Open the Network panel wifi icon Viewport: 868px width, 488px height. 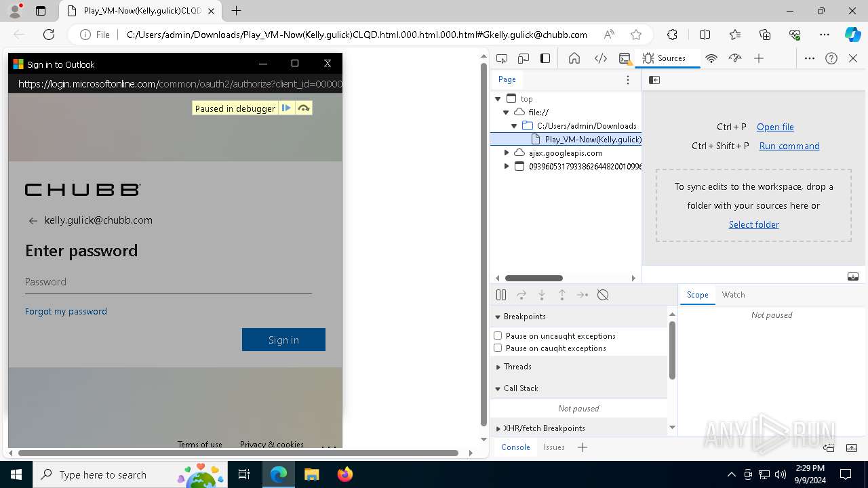point(711,58)
